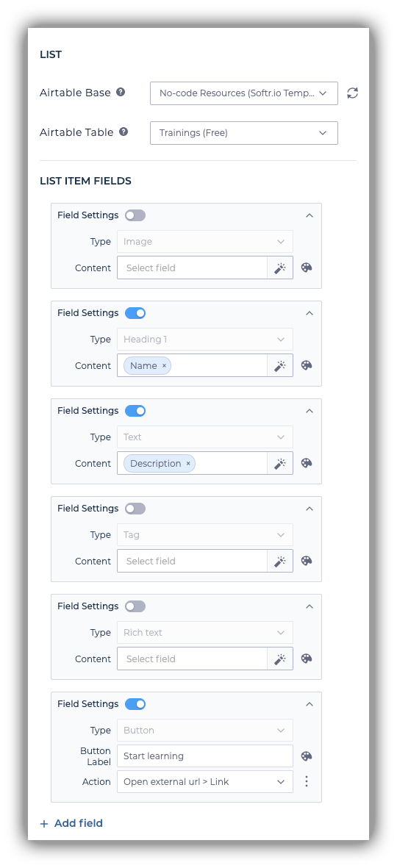
Task: Open the palette icon for Tag field
Action: pos(307,561)
